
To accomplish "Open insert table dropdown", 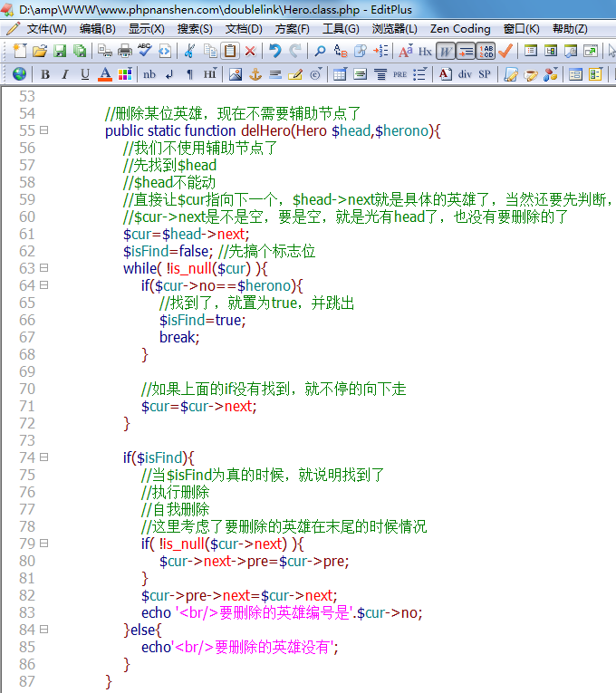I will point(341,74).
